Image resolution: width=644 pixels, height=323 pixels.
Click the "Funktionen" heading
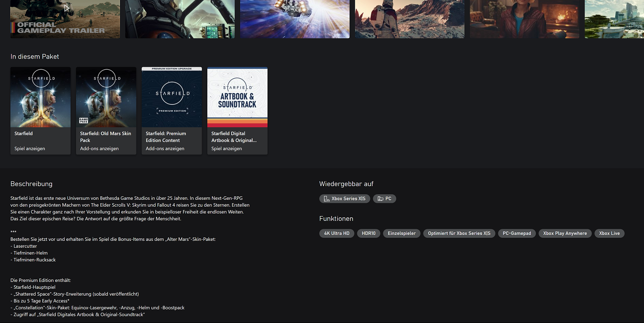336,219
